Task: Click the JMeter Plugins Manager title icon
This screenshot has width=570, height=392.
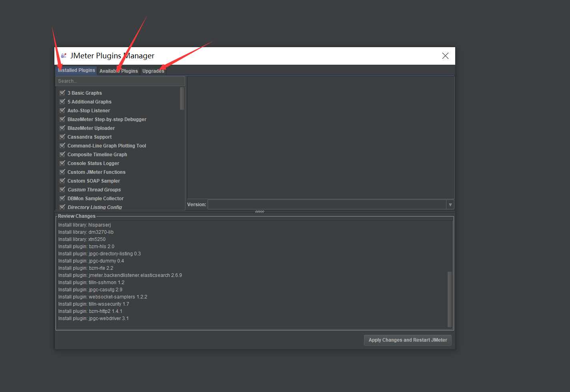Action: point(63,56)
